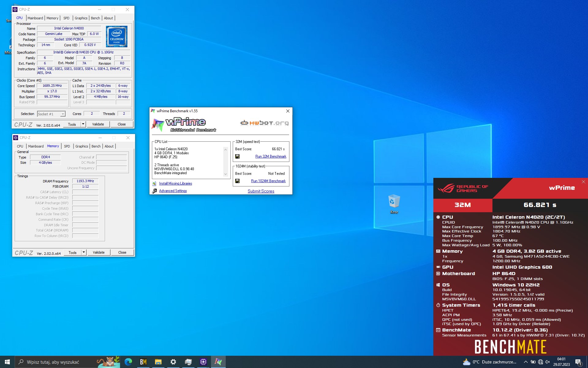Click Close button in top CPU-Z window
The image size is (588, 368).
coord(122,124)
